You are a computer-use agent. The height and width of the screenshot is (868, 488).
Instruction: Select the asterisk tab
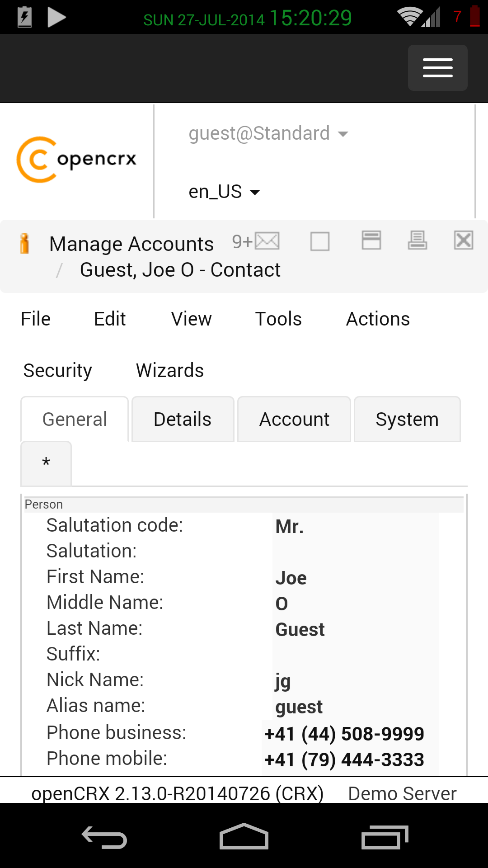46,463
